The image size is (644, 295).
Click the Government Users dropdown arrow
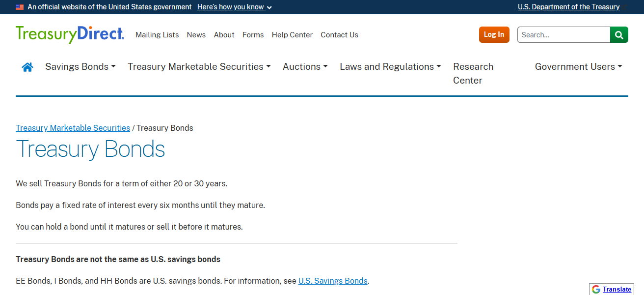tap(620, 66)
